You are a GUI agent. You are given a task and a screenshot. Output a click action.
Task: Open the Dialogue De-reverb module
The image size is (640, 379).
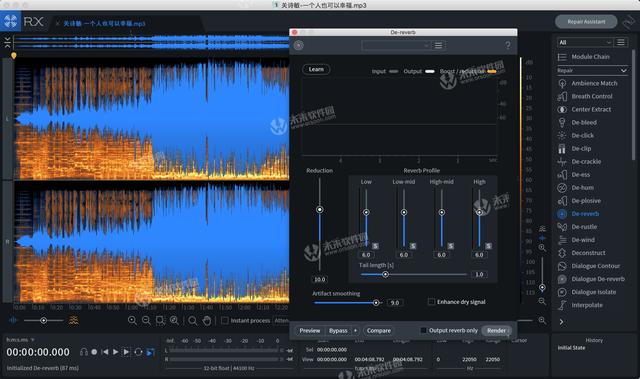point(591,279)
